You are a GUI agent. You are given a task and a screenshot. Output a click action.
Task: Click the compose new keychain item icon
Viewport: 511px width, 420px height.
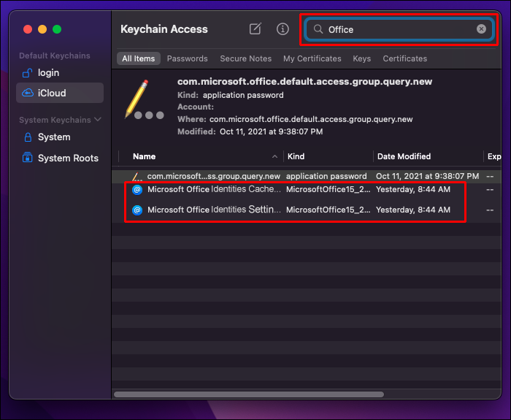click(255, 29)
